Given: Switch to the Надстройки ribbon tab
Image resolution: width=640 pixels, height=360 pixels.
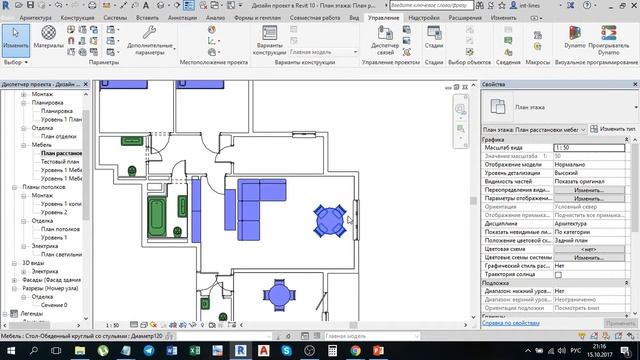Looking at the screenshot, I should tap(424, 18).
